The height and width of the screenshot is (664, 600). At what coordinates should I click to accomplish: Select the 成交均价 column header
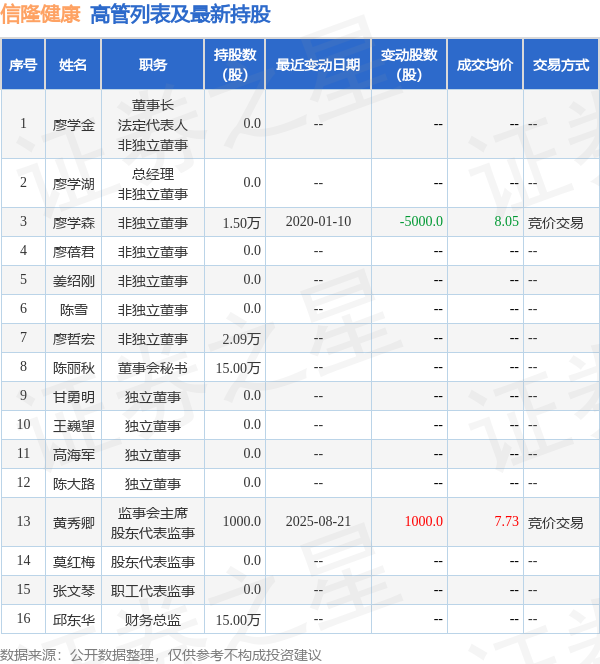[485, 65]
